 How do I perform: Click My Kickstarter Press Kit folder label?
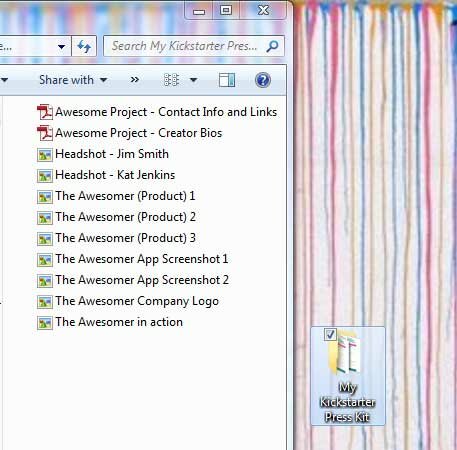pos(348,402)
